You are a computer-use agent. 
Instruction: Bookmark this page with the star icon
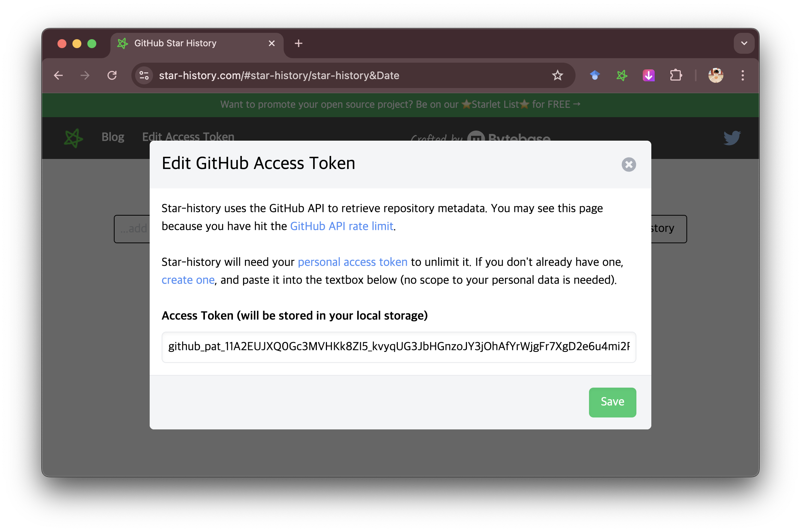click(557, 75)
